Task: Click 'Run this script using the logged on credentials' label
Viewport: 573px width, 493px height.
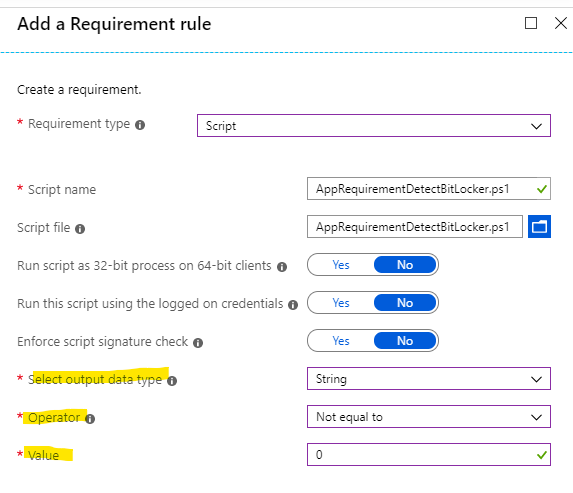Action: [150, 304]
